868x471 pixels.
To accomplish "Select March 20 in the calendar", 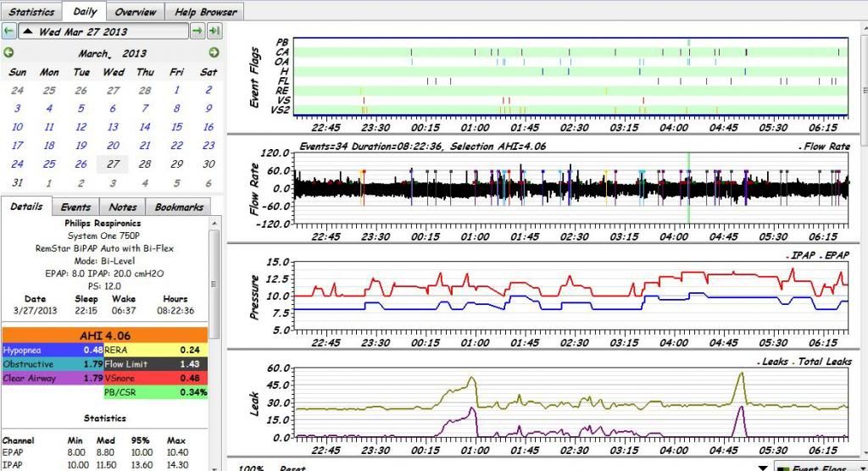I will [x=113, y=146].
